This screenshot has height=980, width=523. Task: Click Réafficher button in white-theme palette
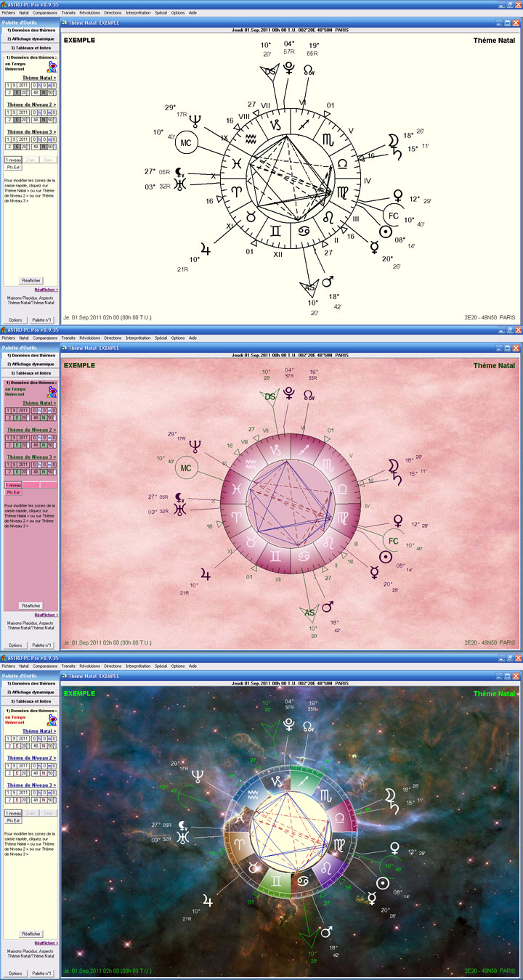[31, 280]
